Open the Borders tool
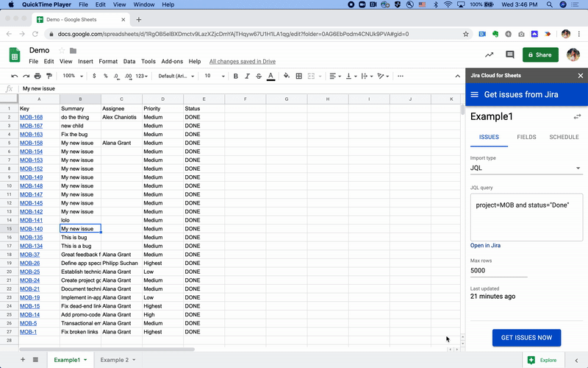588x368 pixels. 299,77
